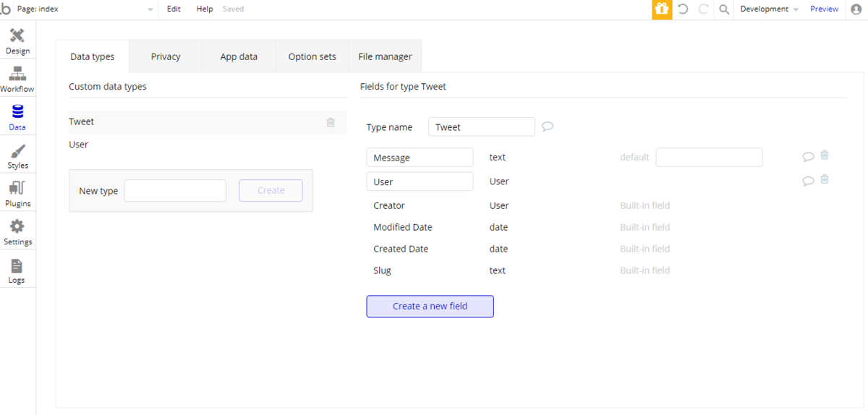
Task: Open comment bubble beside Type name
Action: pyautogui.click(x=548, y=127)
